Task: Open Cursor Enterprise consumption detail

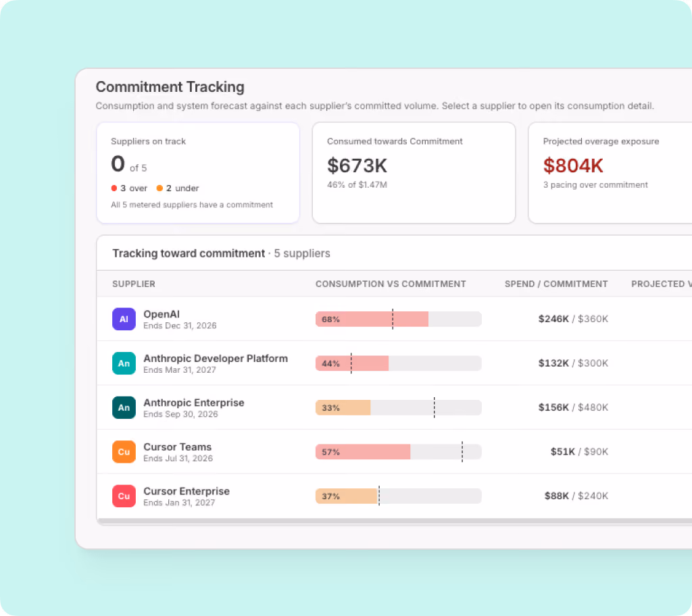Action: tap(394, 496)
